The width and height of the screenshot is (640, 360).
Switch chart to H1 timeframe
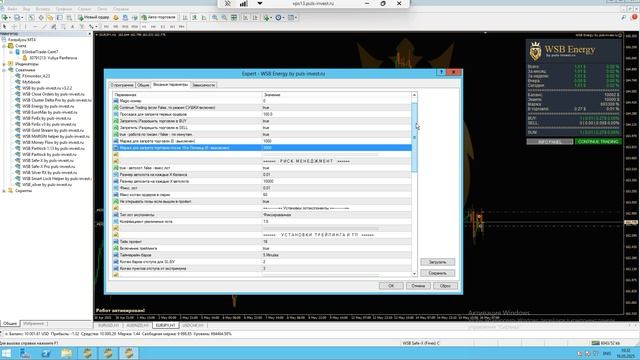click(144, 27)
